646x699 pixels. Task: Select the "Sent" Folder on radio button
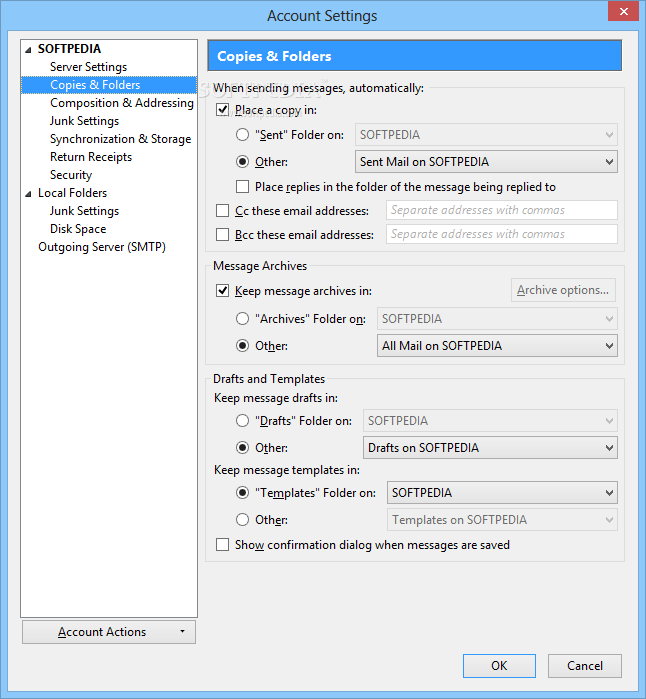[242, 135]
